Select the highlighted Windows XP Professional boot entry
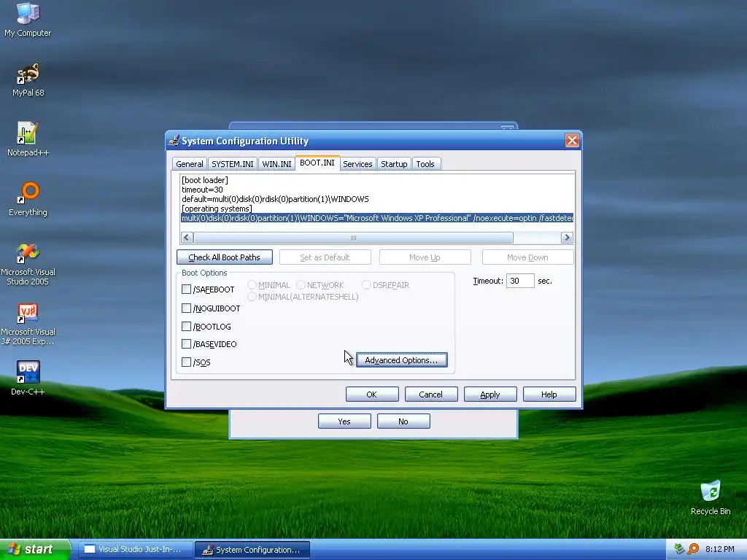Screen dimensions: 747x560 [377, 218]
